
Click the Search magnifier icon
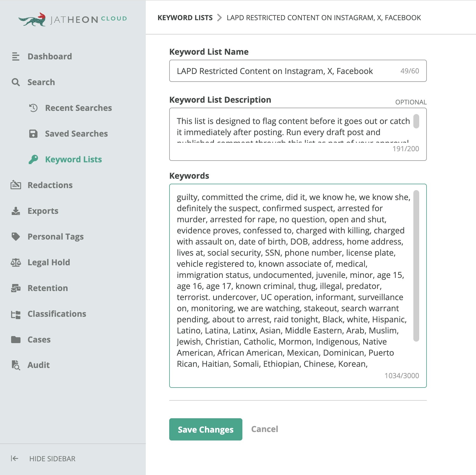16,82
